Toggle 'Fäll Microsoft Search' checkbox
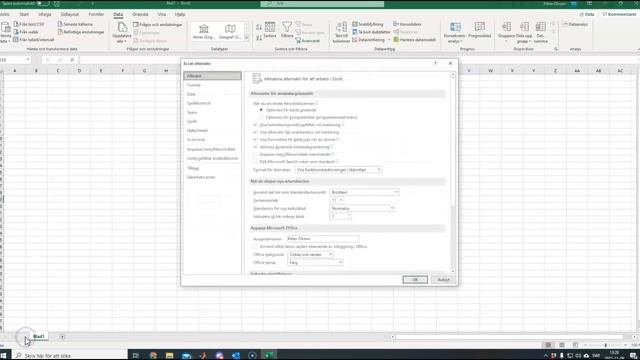Image resolution: width=640 pixels, height=360 pixels. pyautogui.click(x=256, y=162)
